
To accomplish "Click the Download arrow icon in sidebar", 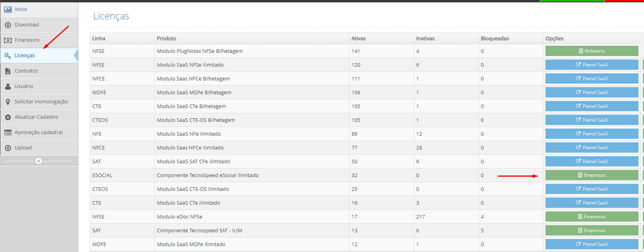I will (8, 25).
